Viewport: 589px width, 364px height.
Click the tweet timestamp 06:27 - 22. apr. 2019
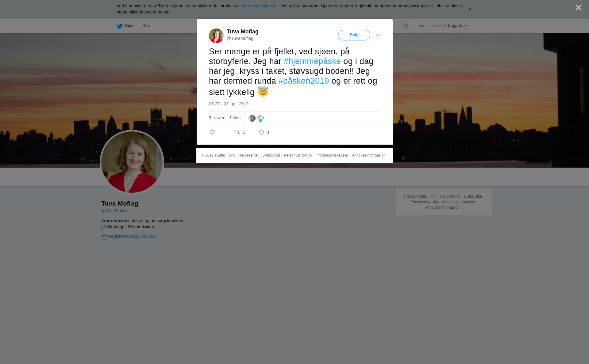point(229,104)
